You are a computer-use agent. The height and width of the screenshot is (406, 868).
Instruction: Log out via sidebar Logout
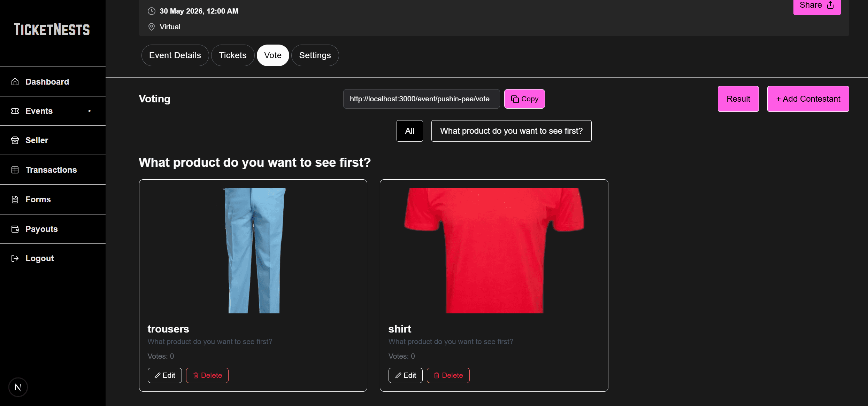pyautogui.click(x=53, y=258)
